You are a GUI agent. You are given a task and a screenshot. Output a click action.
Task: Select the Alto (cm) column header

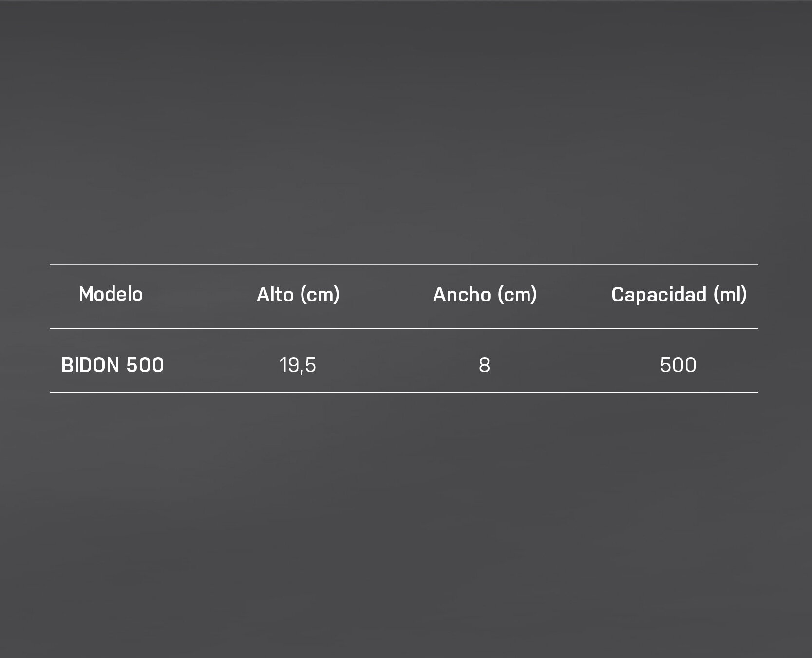[x=298, y=295]
